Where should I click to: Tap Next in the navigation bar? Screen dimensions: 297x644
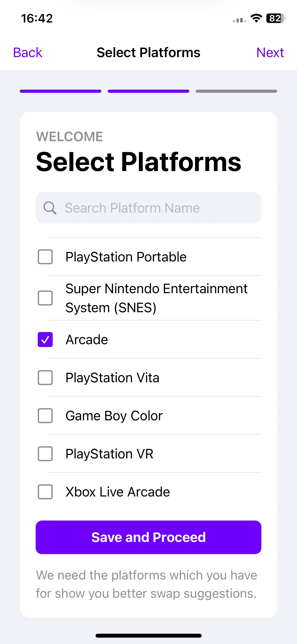[x=270, y=52]
